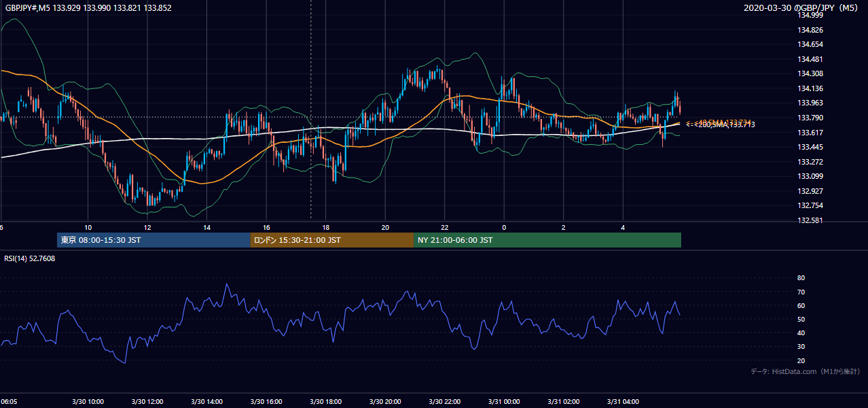This screenshot has width=868, height=408.
Task: Click hour label 16 under the price chart
Action: pos(266,227)
